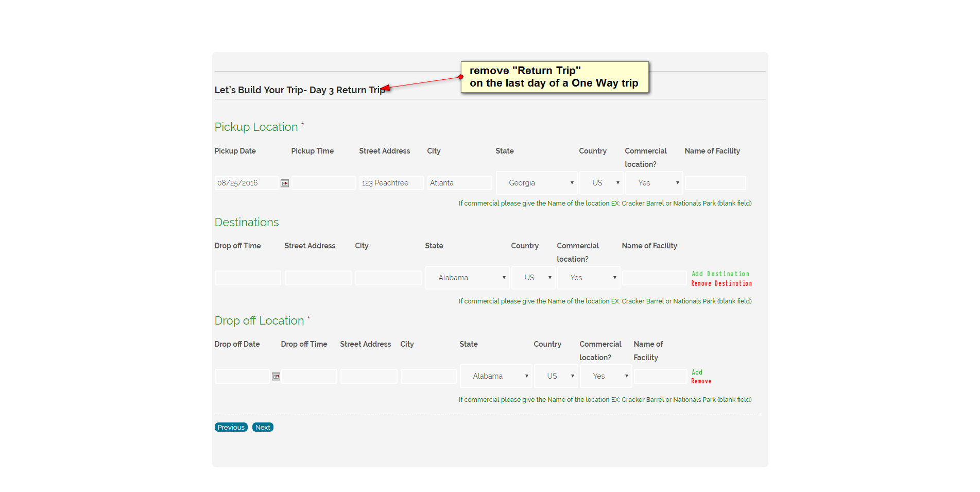Click the Drop off Location Name of Facility field
The width and height of the screenshot is (980, 492).
point(660,377)
